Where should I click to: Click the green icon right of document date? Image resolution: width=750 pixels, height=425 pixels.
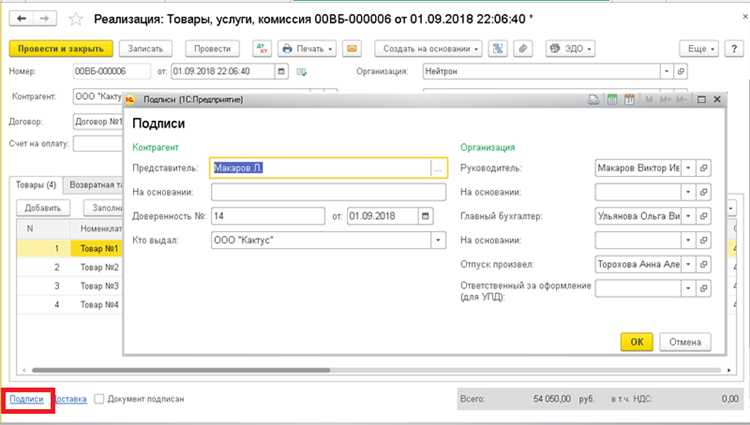coord(301,72)
